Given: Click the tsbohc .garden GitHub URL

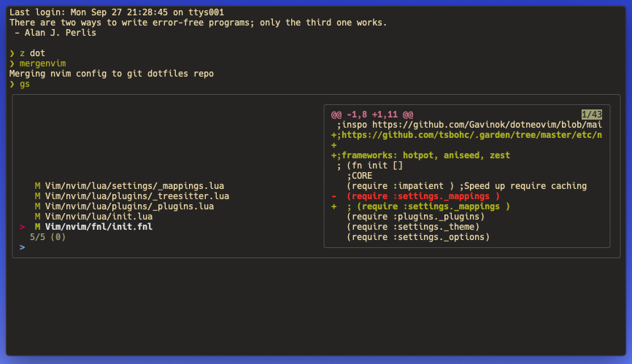Looking at the screenshot, I should [x=471, y=135].
